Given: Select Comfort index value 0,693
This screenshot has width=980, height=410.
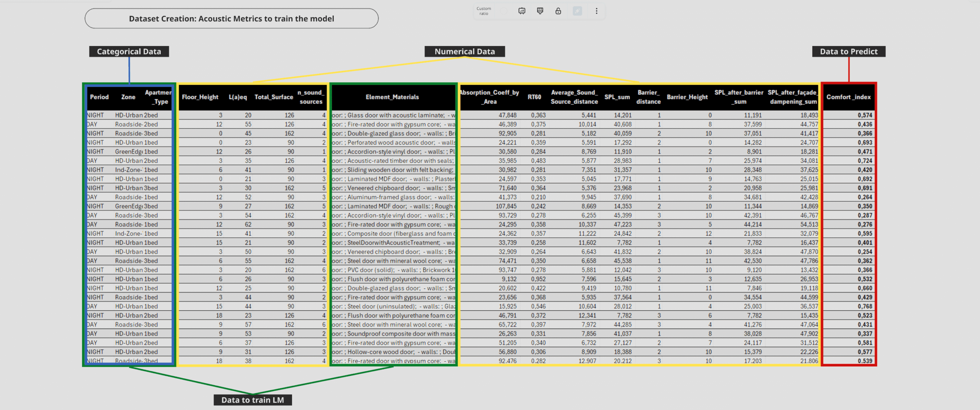Looking at the screenshot, I should pyautogui.click(x=865, y=143).
